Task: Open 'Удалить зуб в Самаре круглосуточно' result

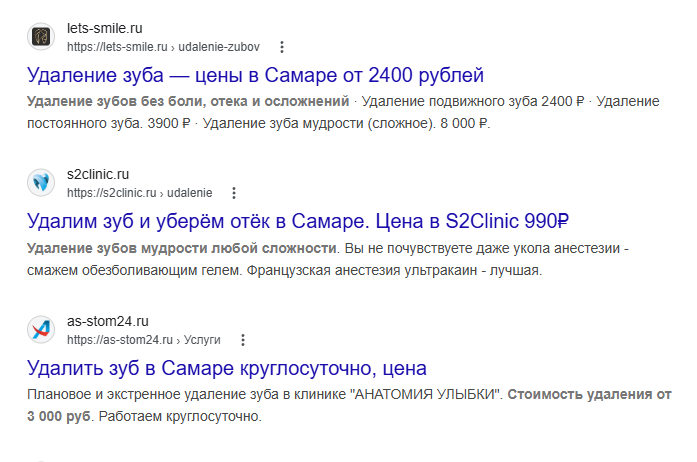Action: pyautogui.click(x=227, y=368)
